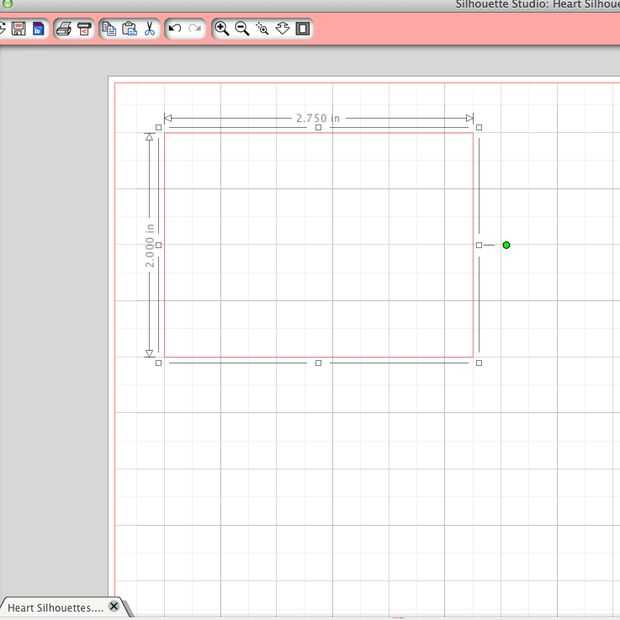The image size is (620, 620).
Task: Select the zoom selection tool
Action: [262, 29]
